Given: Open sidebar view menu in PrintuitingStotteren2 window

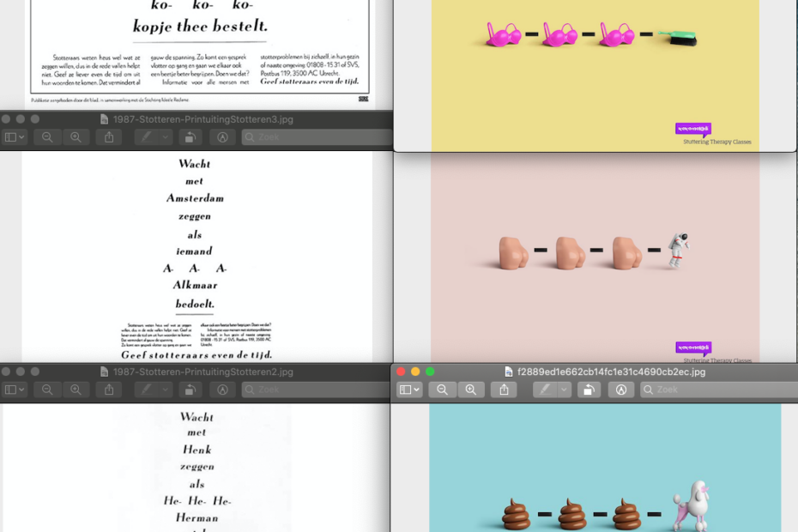Looking at the screenshot, I should click(15, 390).
